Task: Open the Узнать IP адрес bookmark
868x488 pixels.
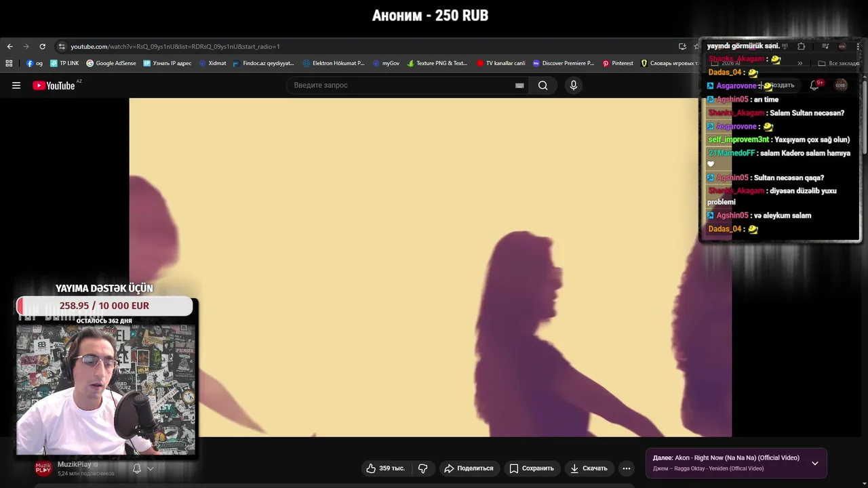Action: pyautogui.click(x=167, y=63)
